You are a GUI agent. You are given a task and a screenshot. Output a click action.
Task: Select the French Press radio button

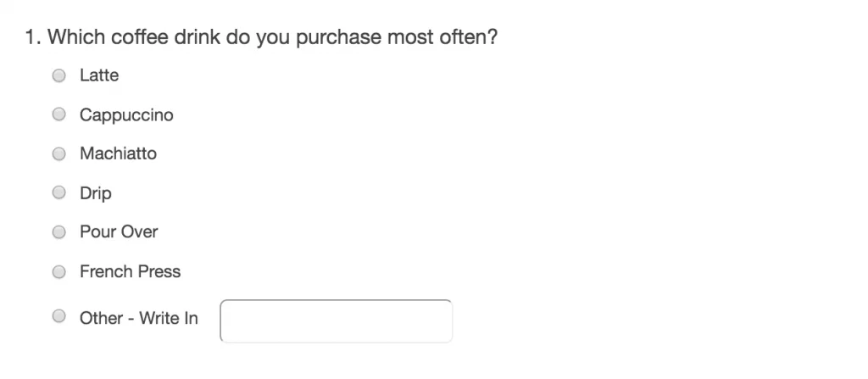click(59, 271)
